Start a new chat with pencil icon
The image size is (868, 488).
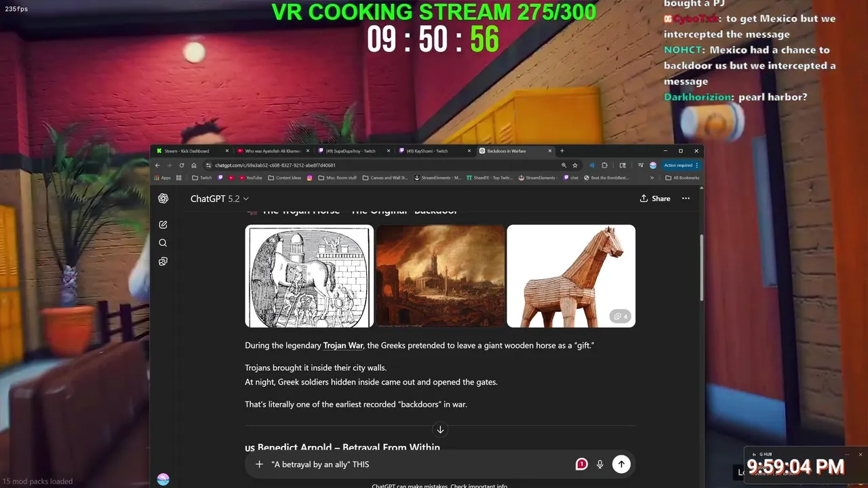(x=163, y=224)
